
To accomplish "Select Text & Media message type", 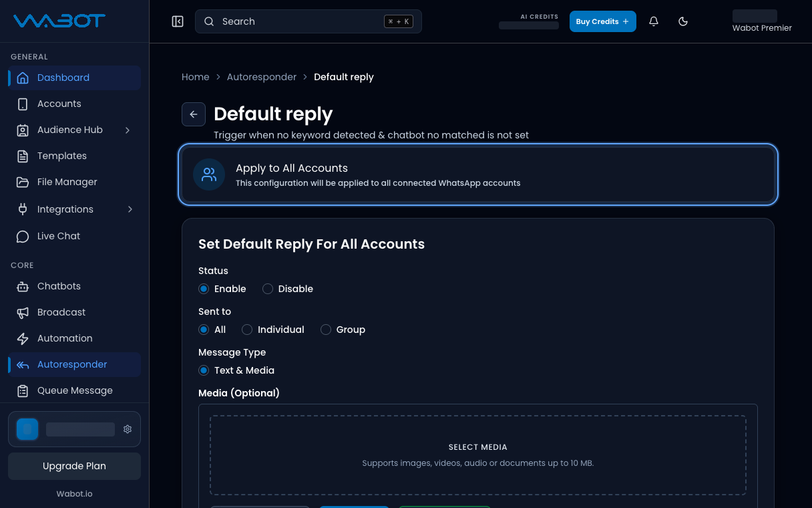I will tap(204, 370).
